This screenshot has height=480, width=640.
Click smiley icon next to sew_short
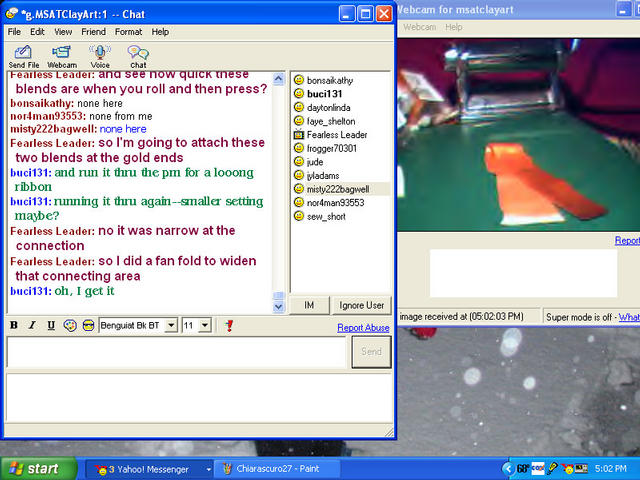299,216
